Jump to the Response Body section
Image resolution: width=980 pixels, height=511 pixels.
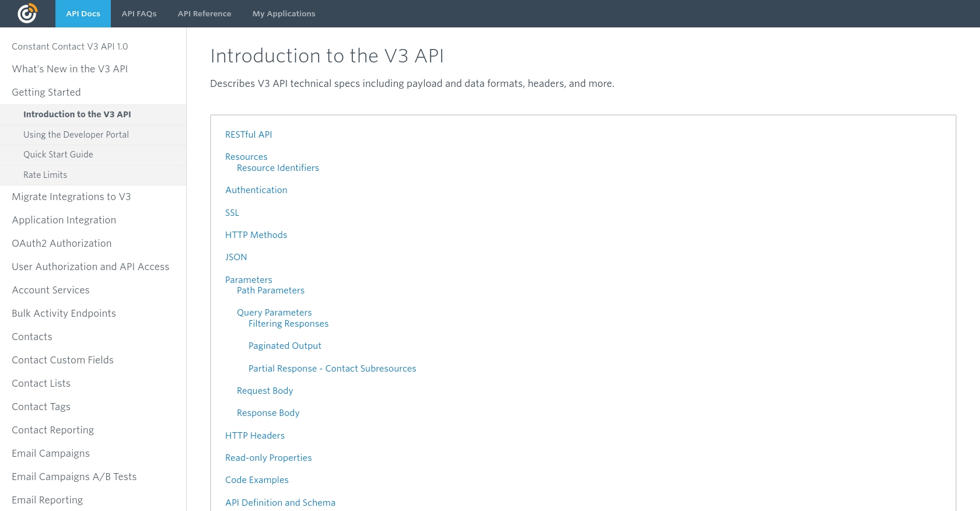(268, 413)
